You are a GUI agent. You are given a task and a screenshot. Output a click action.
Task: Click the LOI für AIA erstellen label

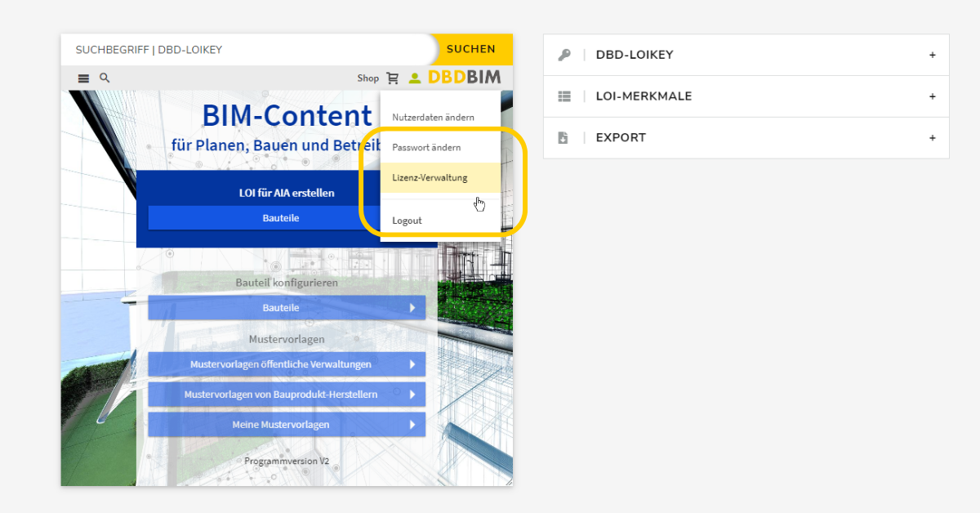(287, 194)
